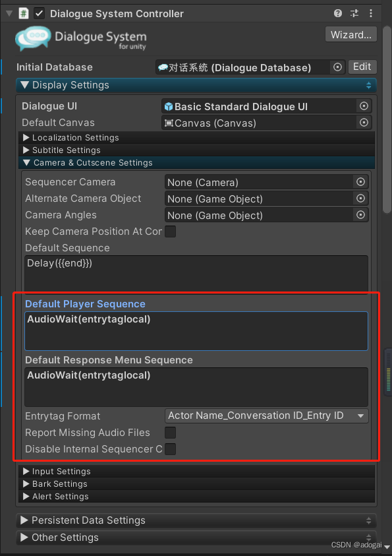Click the Sequencer Camera object picker icon
The height and width of the screenshot is (556, 392).
[362, 182]
